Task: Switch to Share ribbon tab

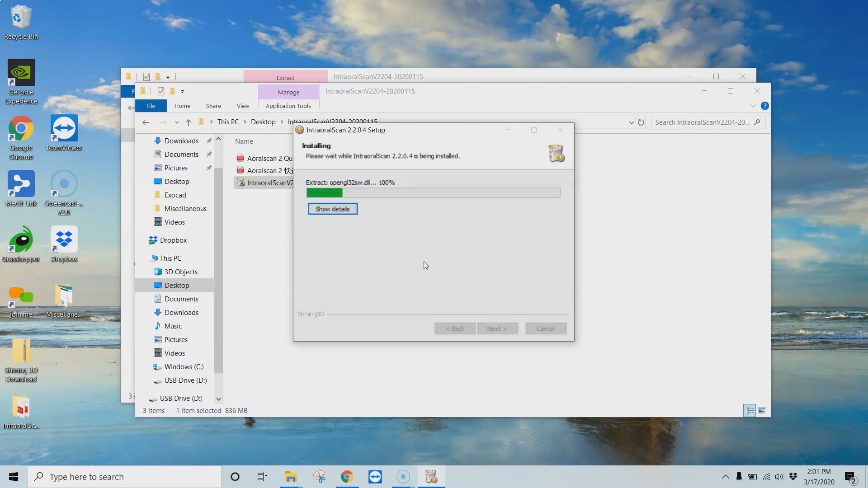Action: pos(213,106)
